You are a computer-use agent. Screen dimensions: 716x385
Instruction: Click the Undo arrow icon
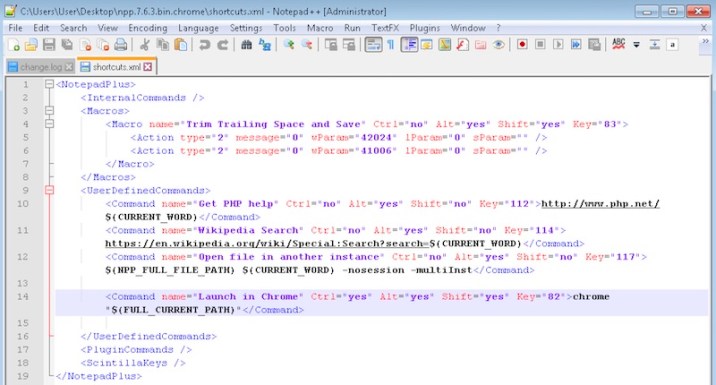tap(205, 45)
